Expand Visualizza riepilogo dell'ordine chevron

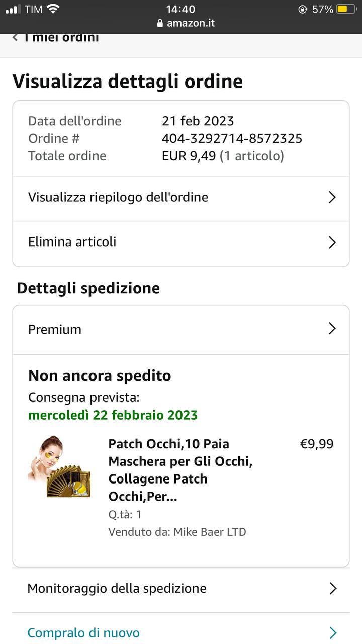coord(332,197)
